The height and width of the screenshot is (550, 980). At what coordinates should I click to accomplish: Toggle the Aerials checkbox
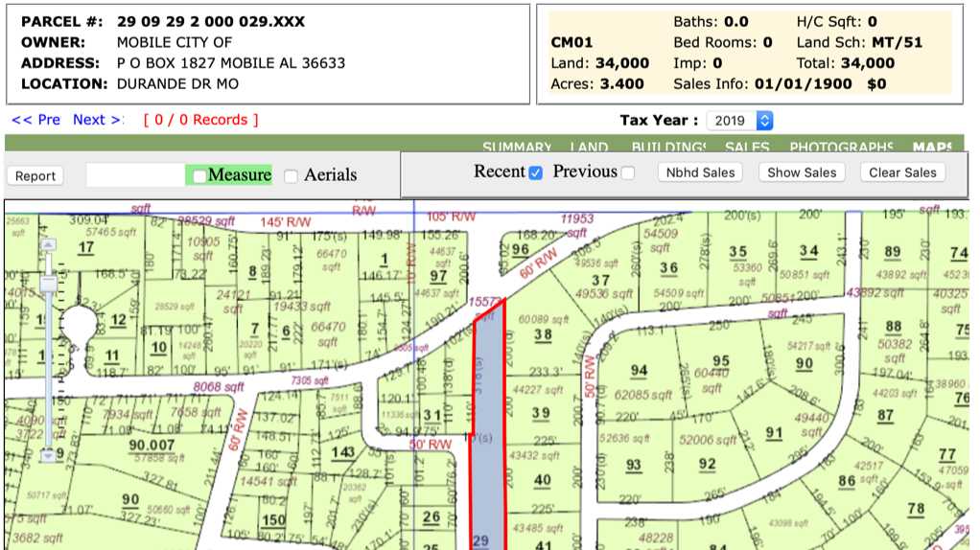tap(291, 176)
